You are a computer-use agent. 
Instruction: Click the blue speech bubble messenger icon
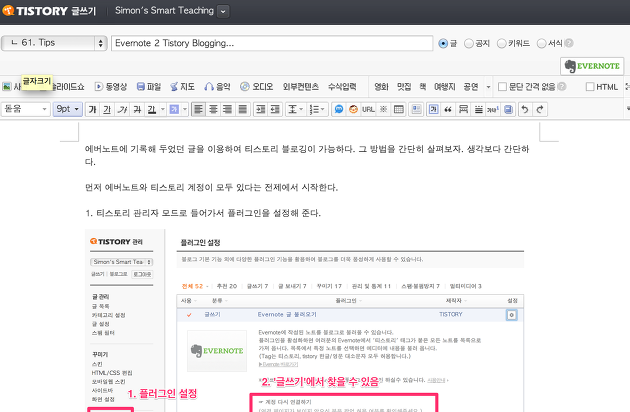coord(339,109)
